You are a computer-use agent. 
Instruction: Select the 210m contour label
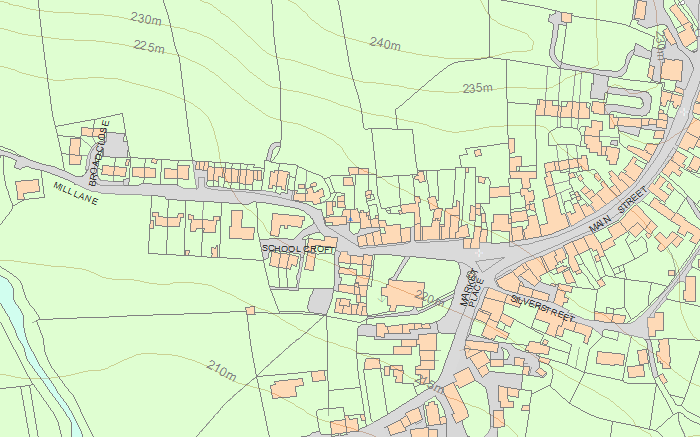222,370
